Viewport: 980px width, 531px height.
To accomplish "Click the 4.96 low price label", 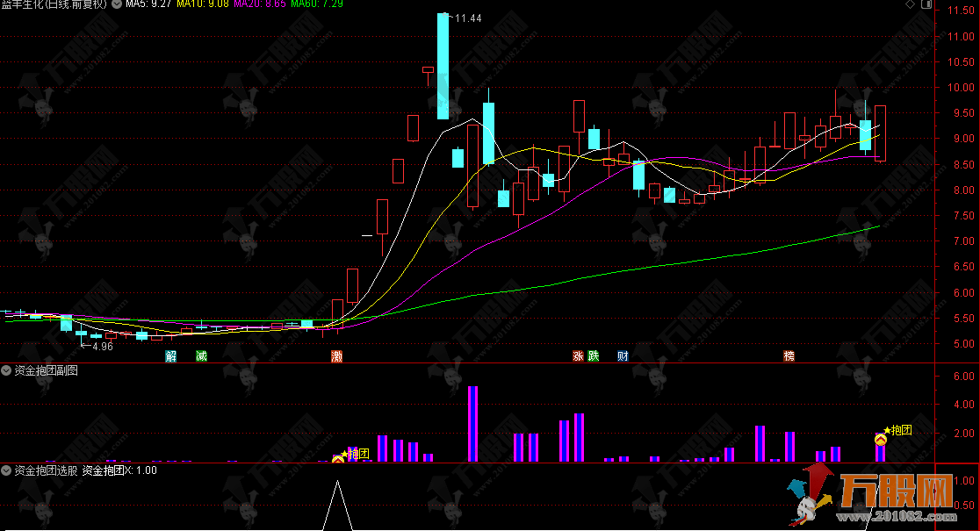I will click(103, 346).
